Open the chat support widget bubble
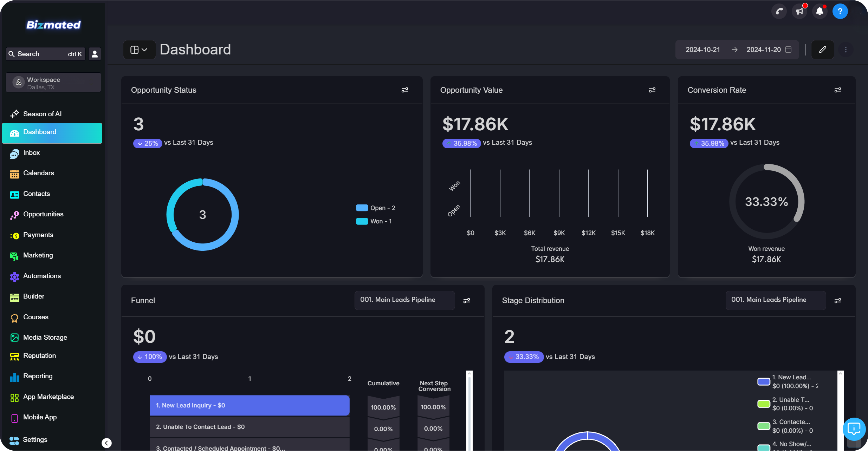868x451 pixels. 854,429
